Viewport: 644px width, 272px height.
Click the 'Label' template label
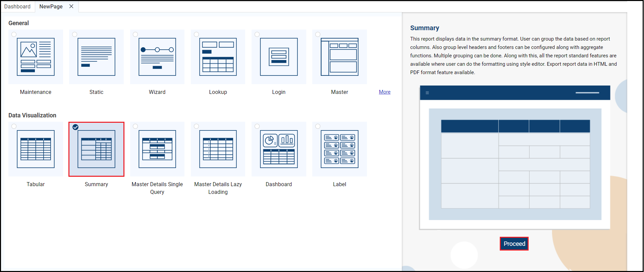(339, 184)
